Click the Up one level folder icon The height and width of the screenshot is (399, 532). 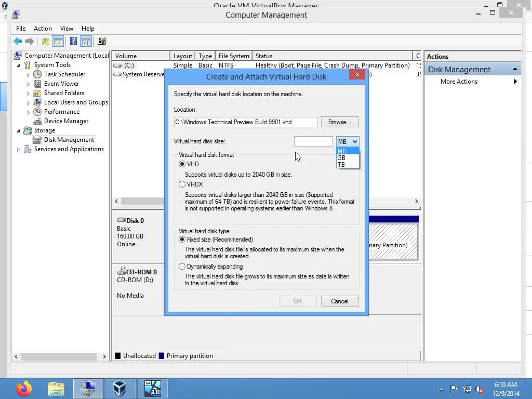click(46, 42)
